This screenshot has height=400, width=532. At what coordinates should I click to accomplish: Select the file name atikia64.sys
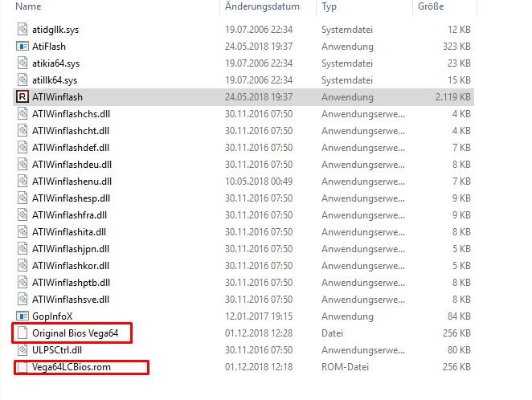55,63
